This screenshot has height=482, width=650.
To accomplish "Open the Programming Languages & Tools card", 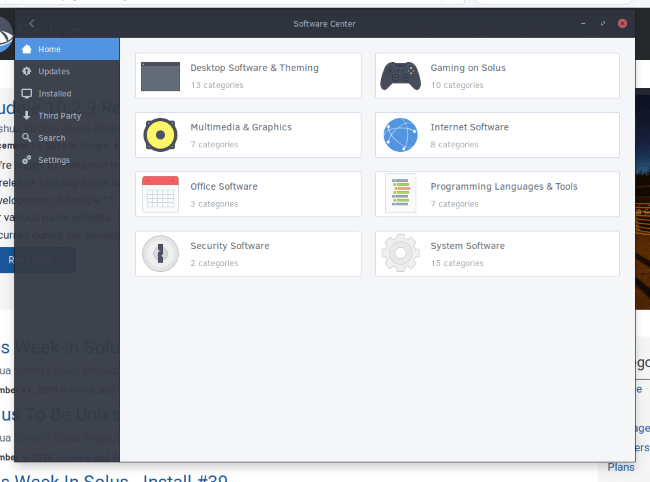I will (497, 194).
